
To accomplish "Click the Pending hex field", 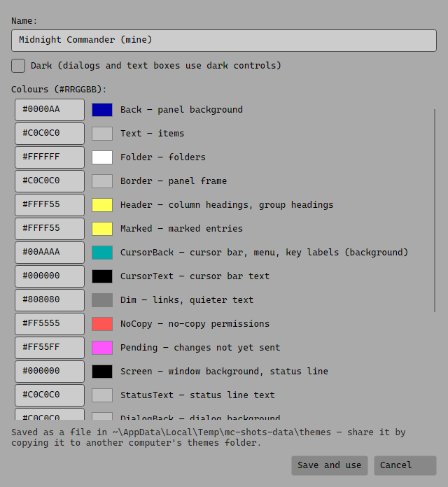I will pyautogui.click(x=50, y=348).
